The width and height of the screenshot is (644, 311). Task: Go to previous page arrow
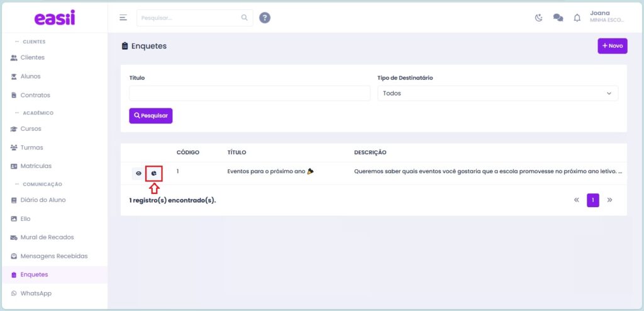point(576,200)
